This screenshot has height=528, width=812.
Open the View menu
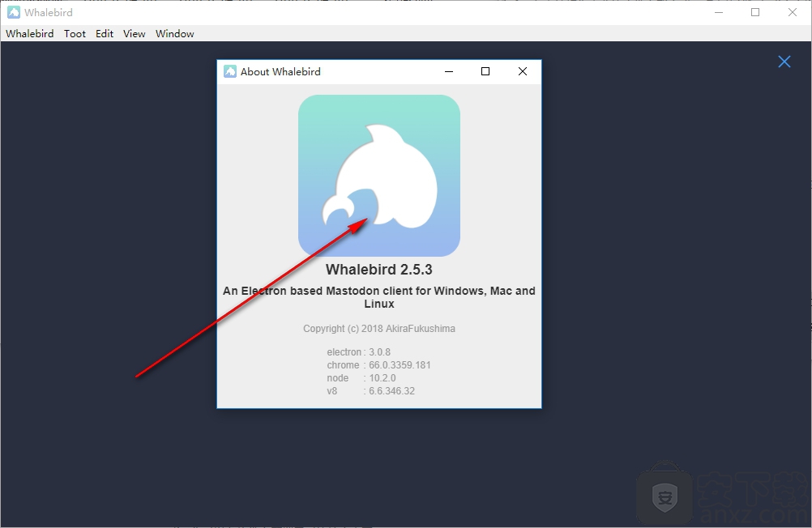(x=135, y=34)
